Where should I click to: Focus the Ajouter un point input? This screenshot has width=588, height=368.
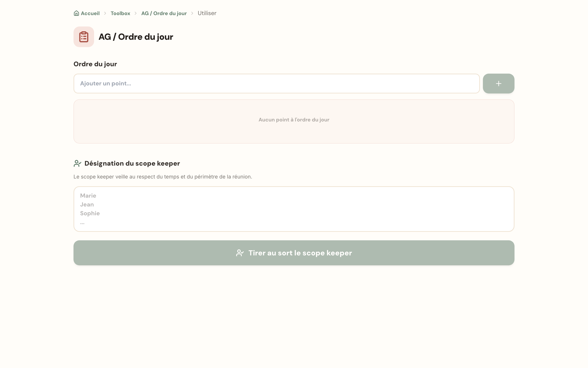click(277, 84)
